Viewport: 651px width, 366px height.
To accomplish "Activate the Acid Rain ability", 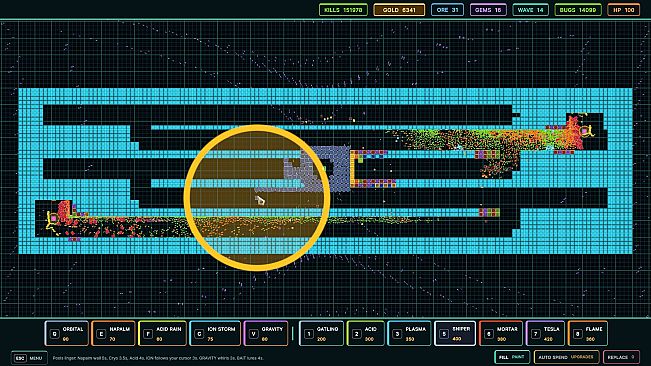I will tap(162, 333).
